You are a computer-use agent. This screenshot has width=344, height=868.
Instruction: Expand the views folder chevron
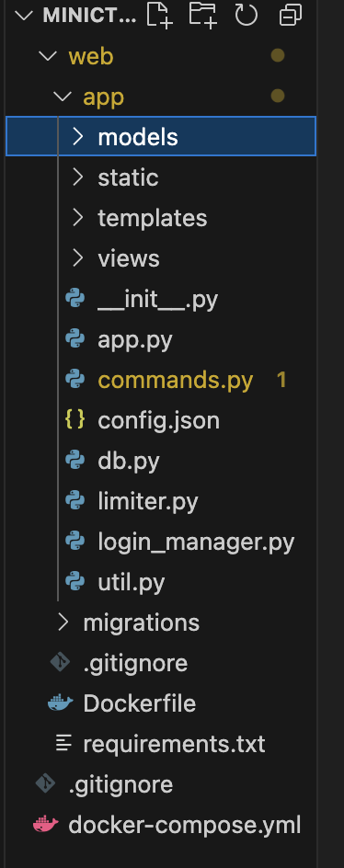pos(78,258)
